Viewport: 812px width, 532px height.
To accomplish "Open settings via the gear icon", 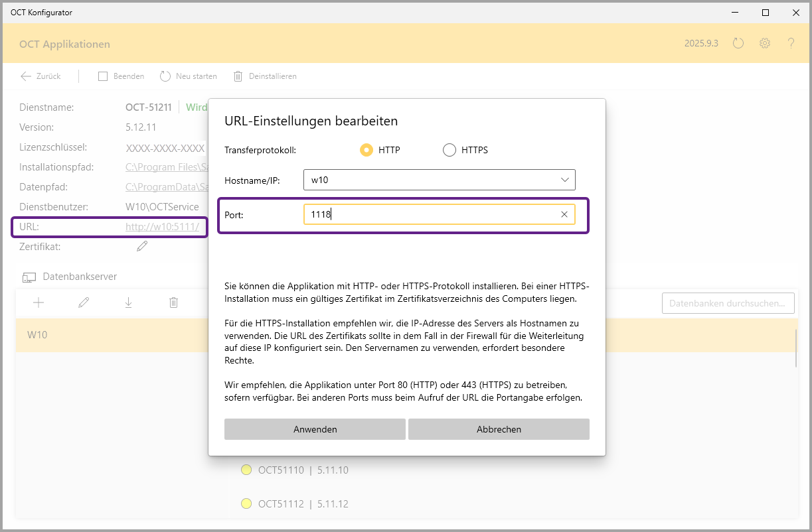I will [x=765, y=44].
